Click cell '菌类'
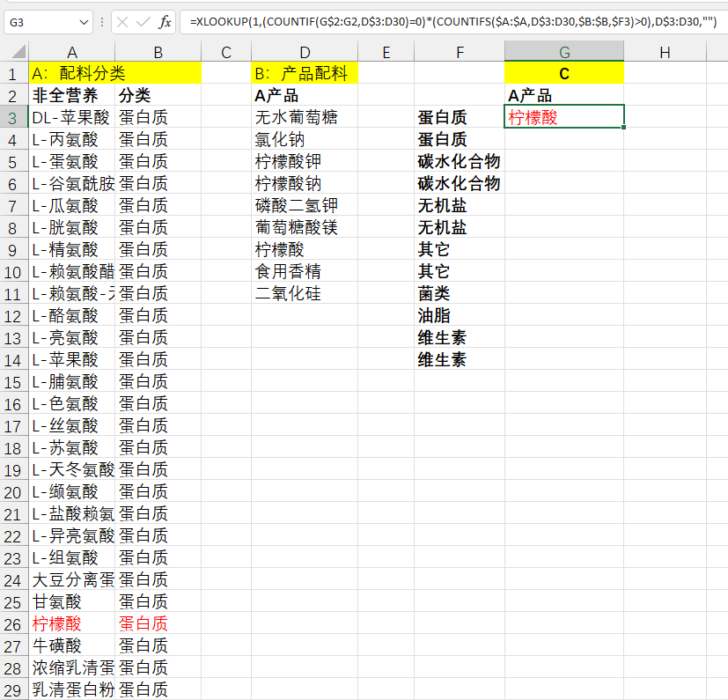The image size is (728, 700). click(460, 293)
